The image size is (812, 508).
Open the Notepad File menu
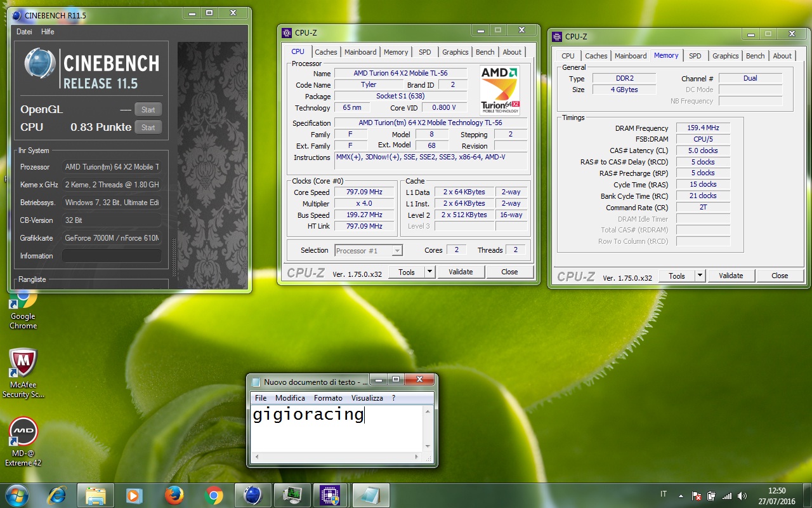[x=261, y=398]
